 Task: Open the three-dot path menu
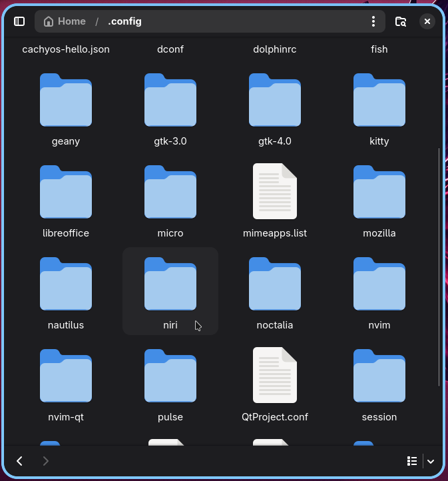pos(373,21)
